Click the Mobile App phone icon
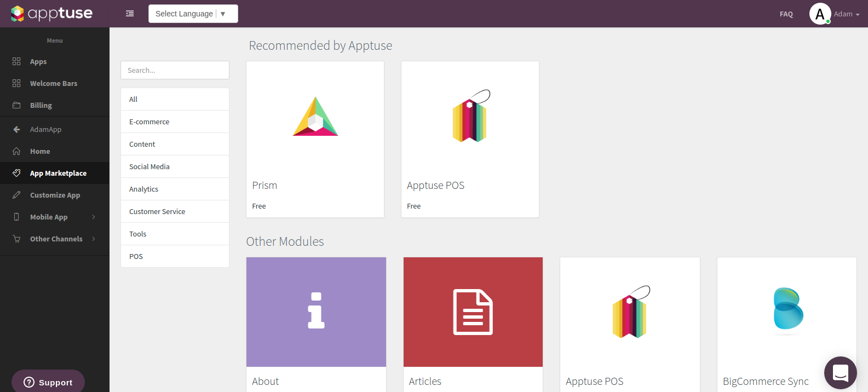Screen dimensions: 868x392 [x=16, y=217]
